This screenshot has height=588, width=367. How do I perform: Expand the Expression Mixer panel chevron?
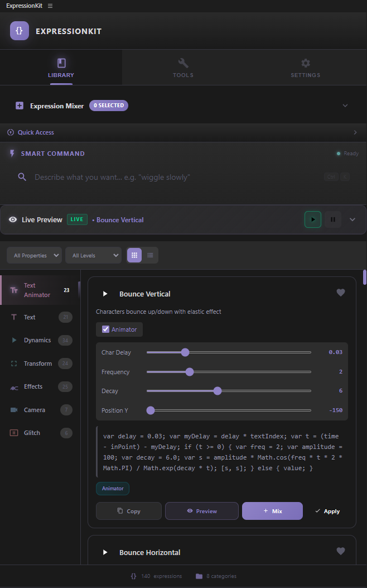coord(345,106)
